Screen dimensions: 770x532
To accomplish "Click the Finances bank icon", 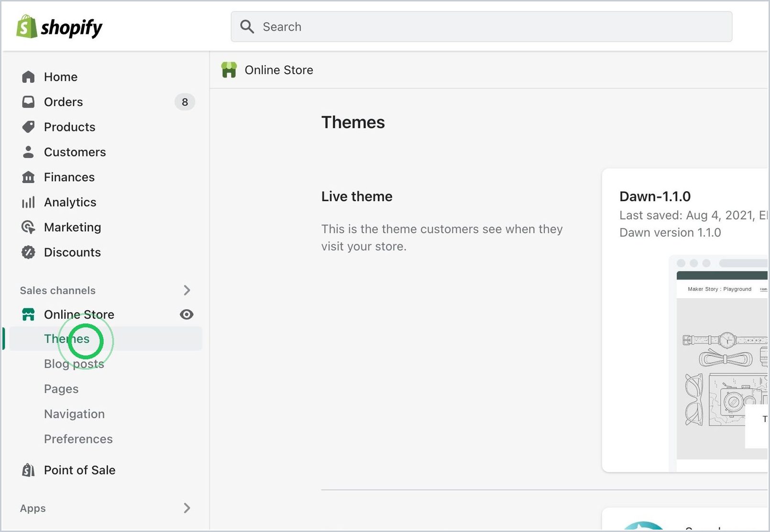I will pos(28,177).
